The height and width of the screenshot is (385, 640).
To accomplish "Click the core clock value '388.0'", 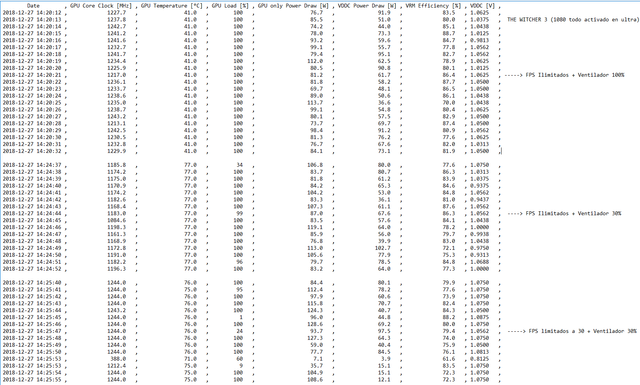I will point(118,359).
